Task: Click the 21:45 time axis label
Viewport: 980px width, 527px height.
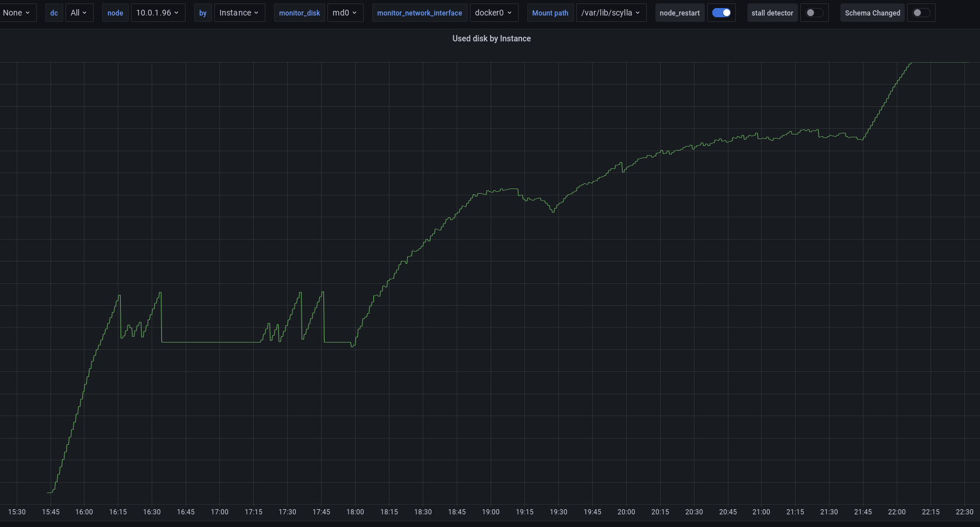Action: 863,512
